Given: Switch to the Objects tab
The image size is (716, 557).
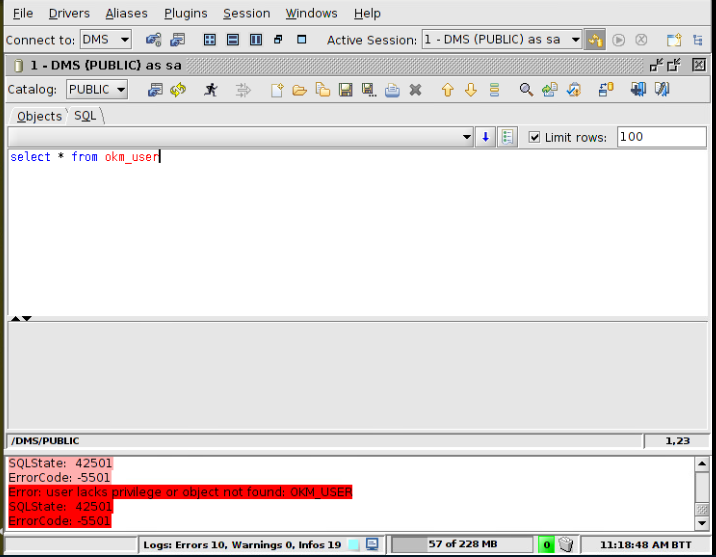Looking at the screenshot, I should pyautogui.click(x=39, y=116).
